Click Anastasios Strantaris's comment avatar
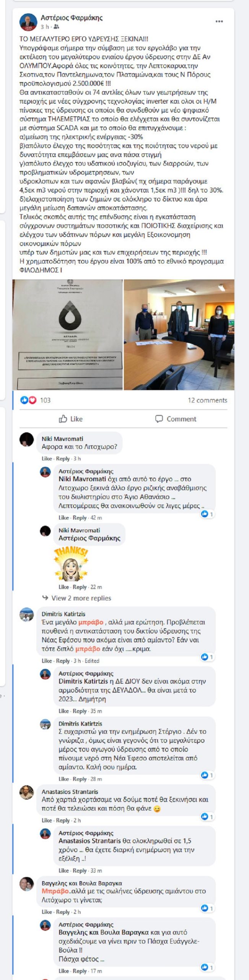This screenshot has width=249, height=980. [27, 792]
